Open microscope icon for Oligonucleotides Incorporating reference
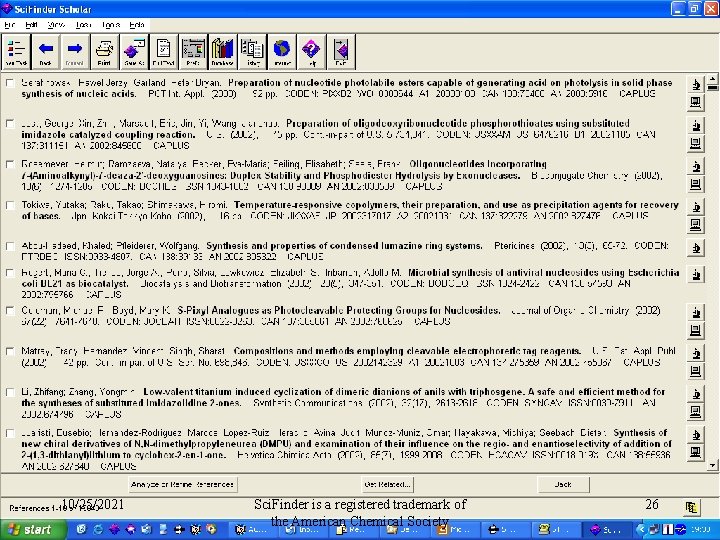 (x=696, y=166)
